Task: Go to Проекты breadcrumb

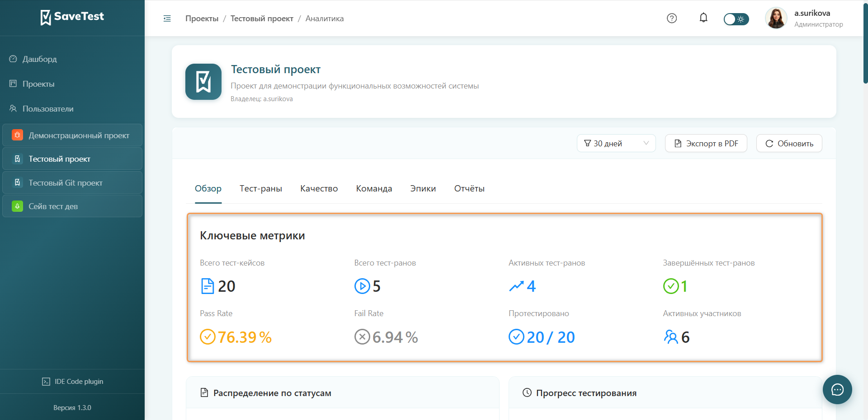Action: pyautogui.click(x=202, y=19)
